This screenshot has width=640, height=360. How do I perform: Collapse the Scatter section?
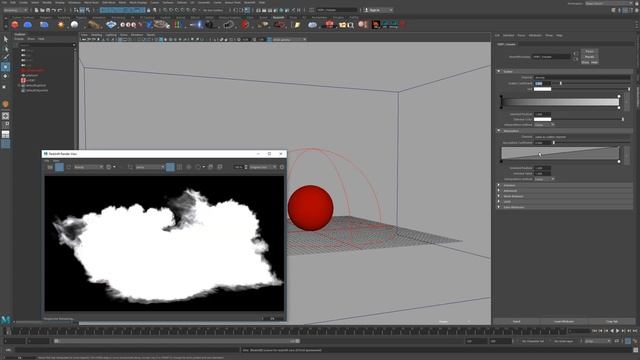click(x=498, y=71)
